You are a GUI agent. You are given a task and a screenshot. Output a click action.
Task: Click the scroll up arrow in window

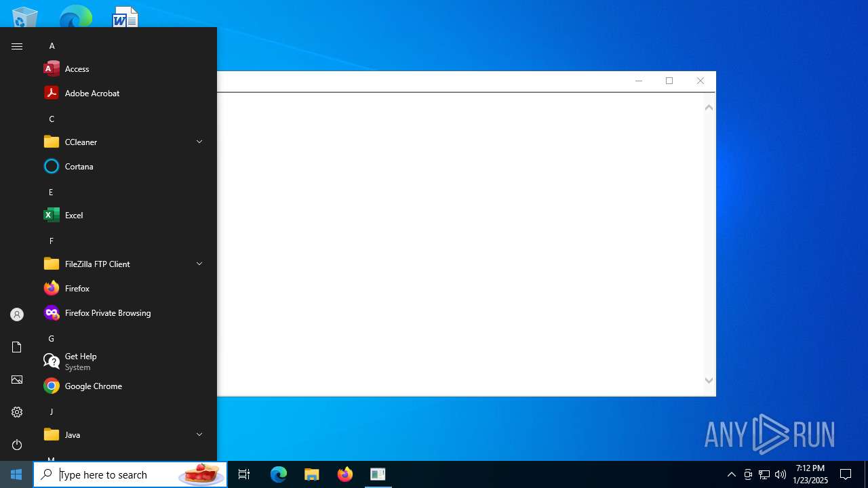click(709, 107)
